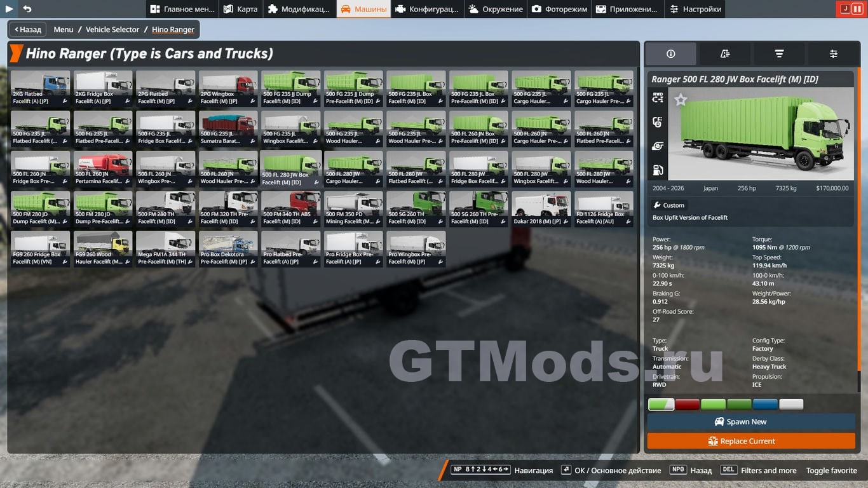868x488 pixels.
Task: Click the undo arrow icon
Action: click(x=27, y=9)
